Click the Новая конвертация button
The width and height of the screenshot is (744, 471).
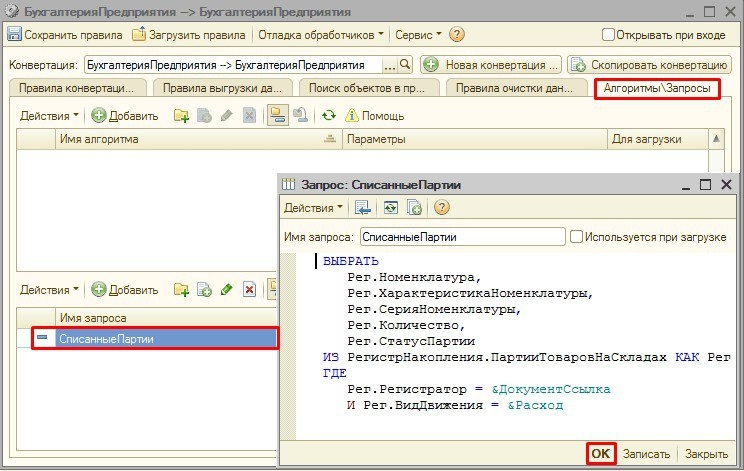pos(491,65)
